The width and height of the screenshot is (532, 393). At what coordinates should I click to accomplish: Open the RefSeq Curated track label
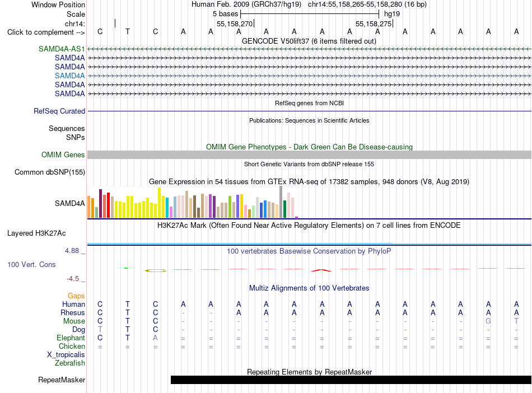(x=59, y=111)
